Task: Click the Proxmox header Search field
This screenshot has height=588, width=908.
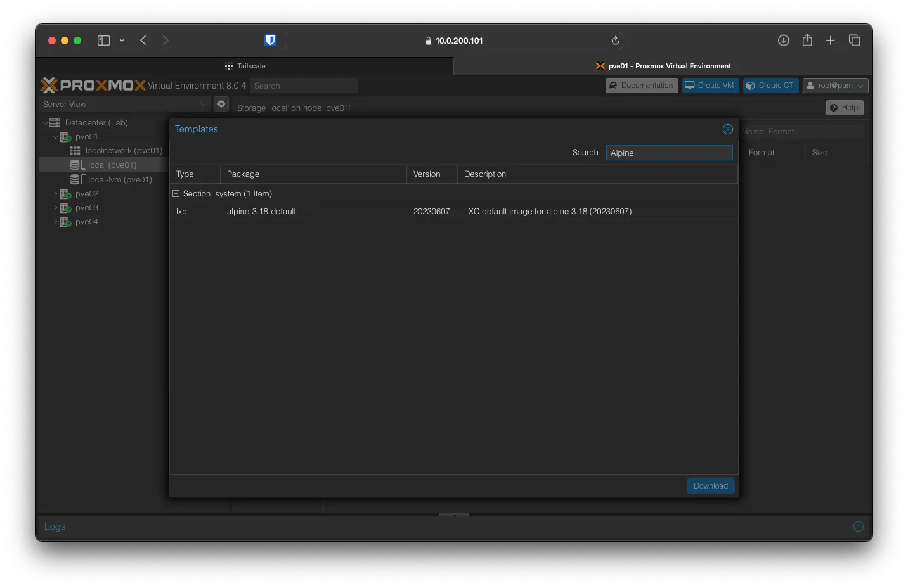Action: pos(303,86)
